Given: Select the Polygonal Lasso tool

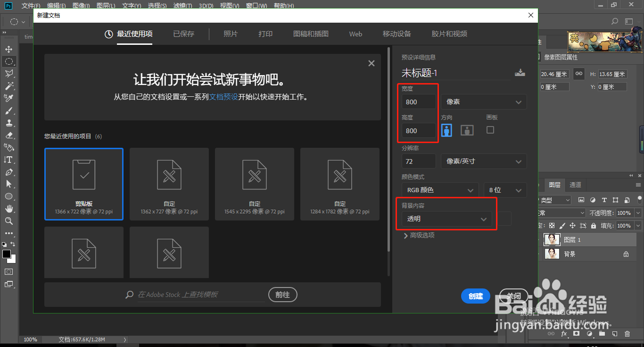Looking at the screenshot, I should (8, 74).
